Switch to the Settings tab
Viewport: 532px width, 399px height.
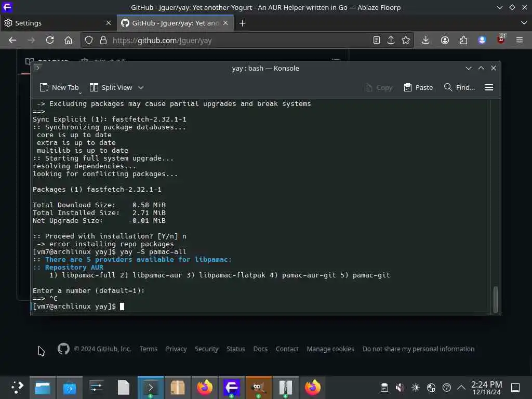point(58,23)
